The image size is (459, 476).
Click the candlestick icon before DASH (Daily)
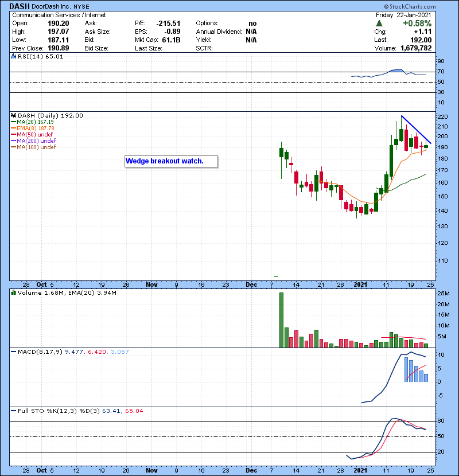pos(13,115)
